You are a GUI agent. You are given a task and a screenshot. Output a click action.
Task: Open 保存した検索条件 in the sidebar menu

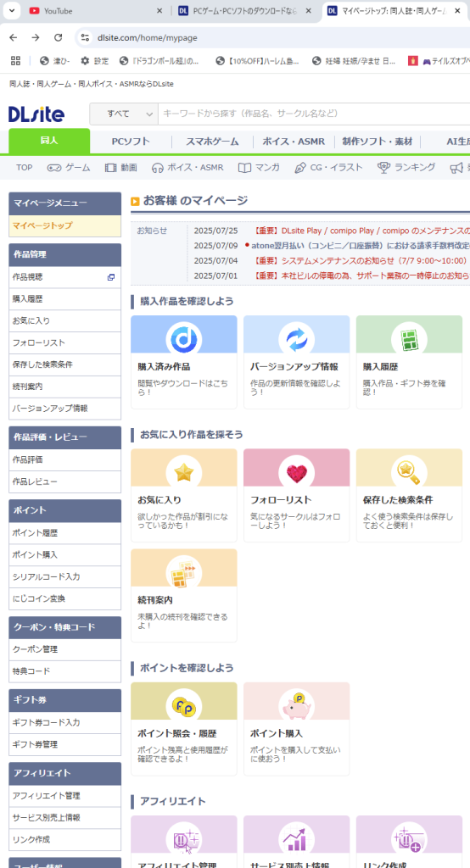(x=64, y=364)
